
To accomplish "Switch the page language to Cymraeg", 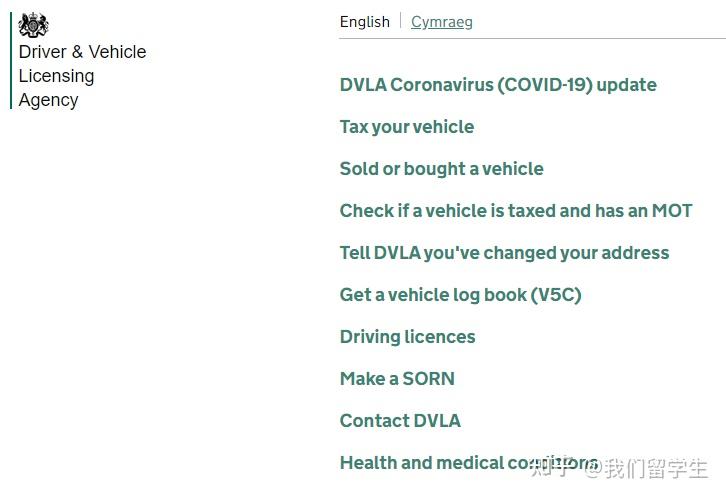I will coord(442,22).
